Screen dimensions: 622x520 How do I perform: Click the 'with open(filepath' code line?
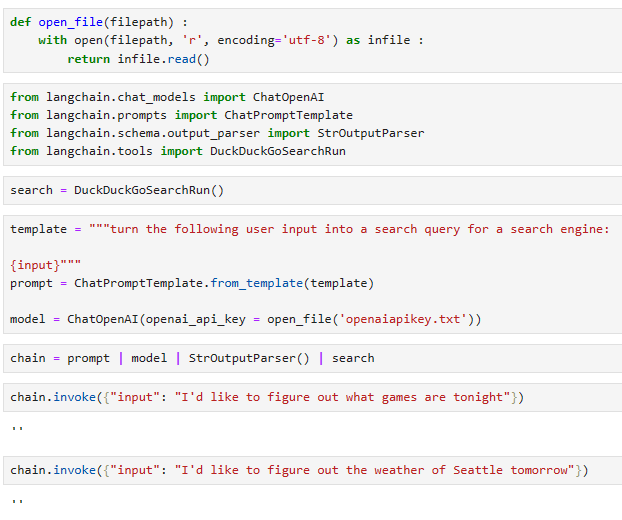231,40
